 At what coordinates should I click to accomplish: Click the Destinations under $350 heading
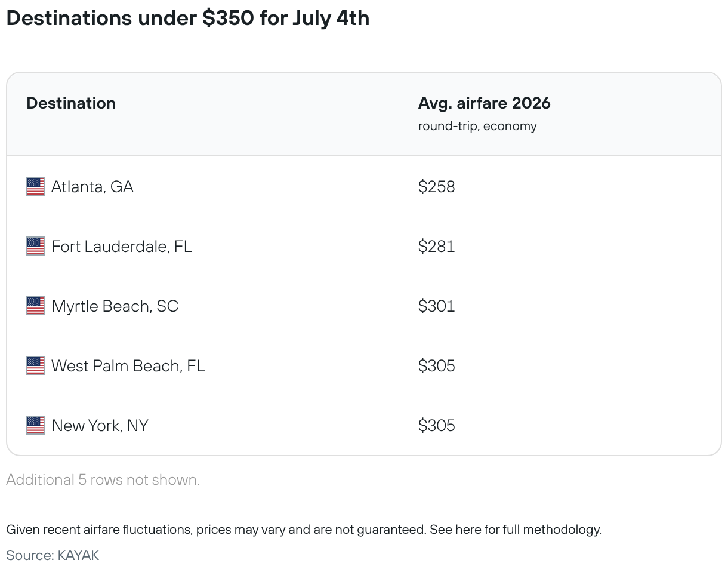188,19
